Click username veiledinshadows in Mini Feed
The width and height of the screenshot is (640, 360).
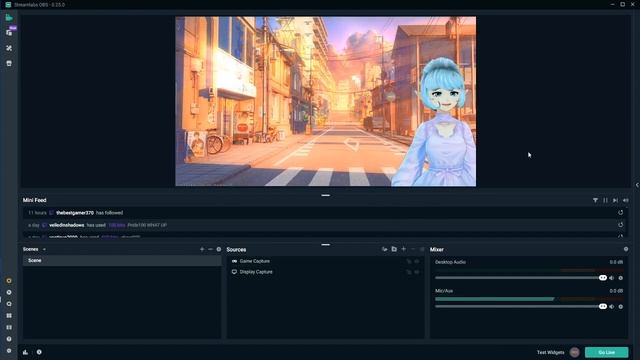[67, 225]
